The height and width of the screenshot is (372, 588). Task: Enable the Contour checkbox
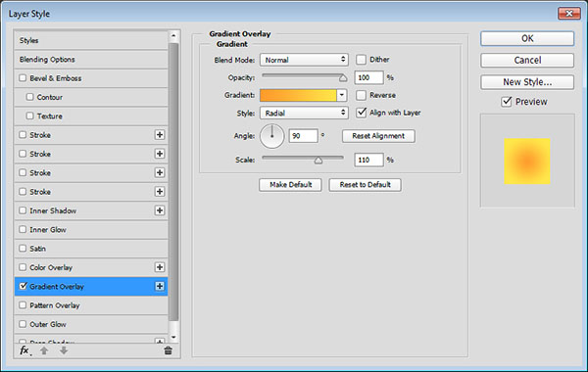coord(30,97)
